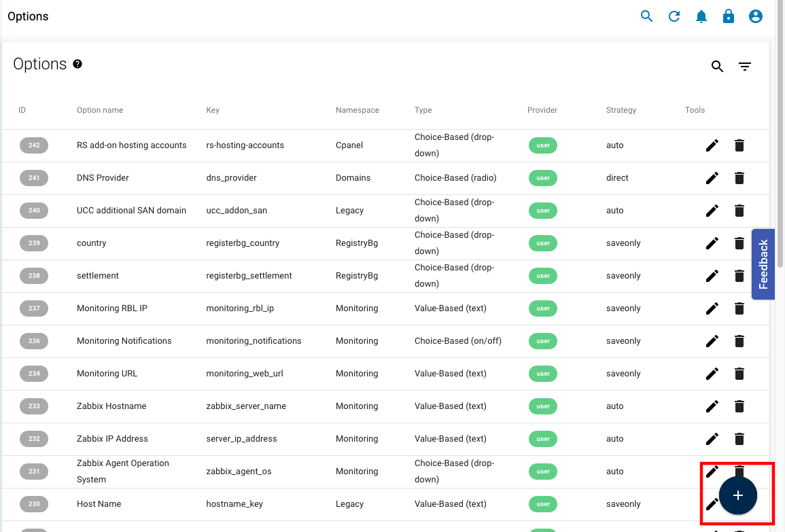Delete the Host Name option
Screen dimensions: 785x532
(x=739, y=503)
